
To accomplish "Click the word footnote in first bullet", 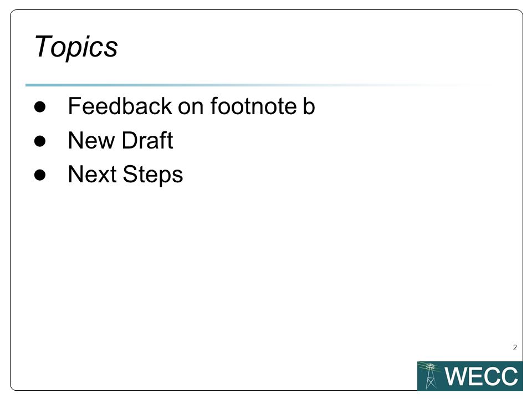I will [254, 106].
